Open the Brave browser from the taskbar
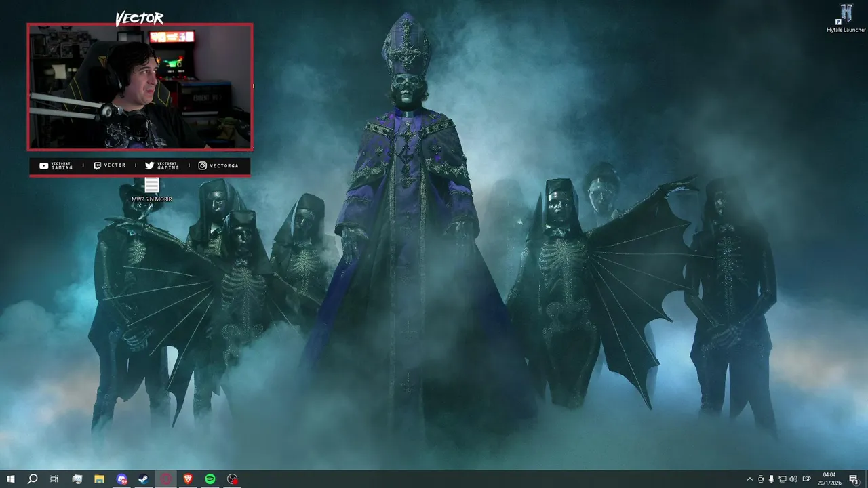This screenshot has height=488, width=868. 188,479
